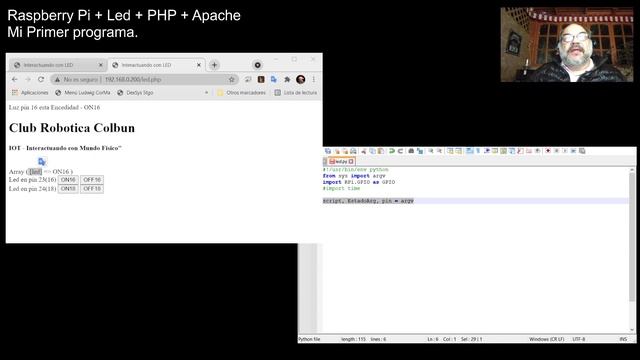Click the Print icon in Notepad++ toolbar
The width and height of the screenshot is (640, 360).
(353, 151)
